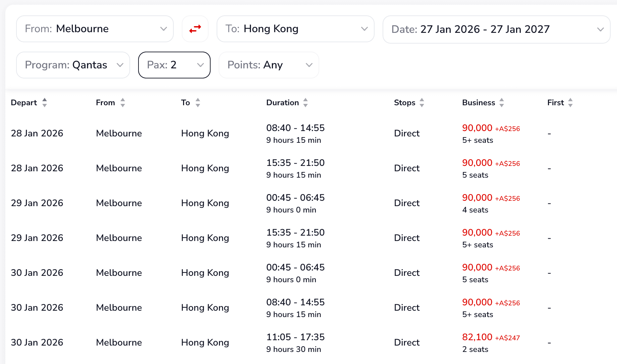The height and width of the screenshot is (364, 617).
Task: Sort flights by Duration
Action: tap(305, 103)
